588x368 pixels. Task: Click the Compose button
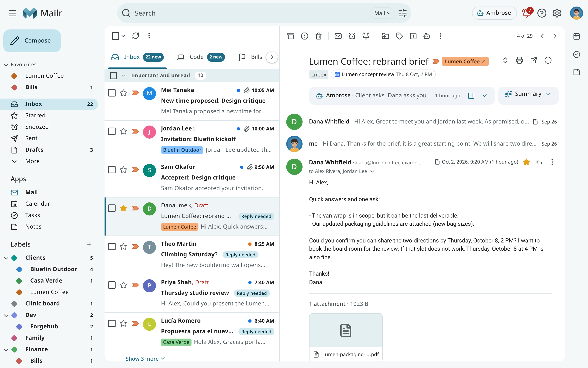pos(32,41)
